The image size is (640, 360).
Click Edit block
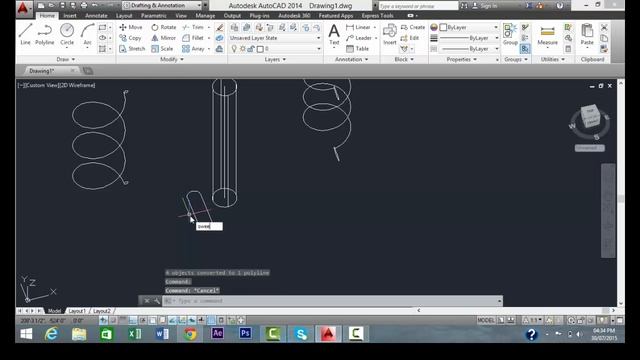click(410, 38)
